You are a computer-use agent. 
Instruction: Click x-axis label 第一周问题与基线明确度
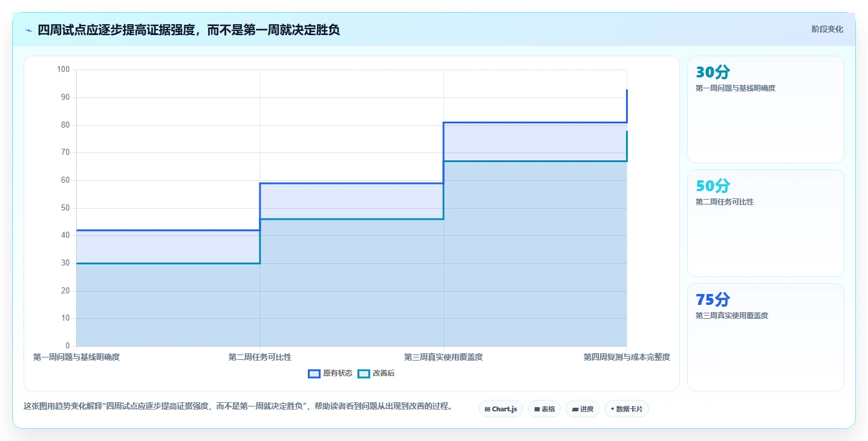click(x=76, y=357)
